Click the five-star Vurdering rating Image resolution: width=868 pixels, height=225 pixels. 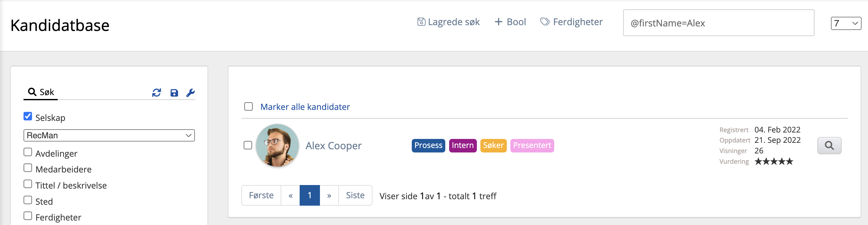click(774, 161)
